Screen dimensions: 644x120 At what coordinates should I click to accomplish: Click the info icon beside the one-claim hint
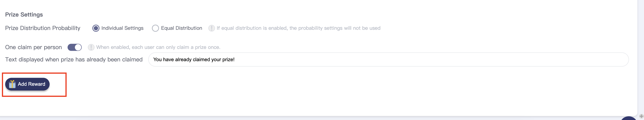[91, 47]
